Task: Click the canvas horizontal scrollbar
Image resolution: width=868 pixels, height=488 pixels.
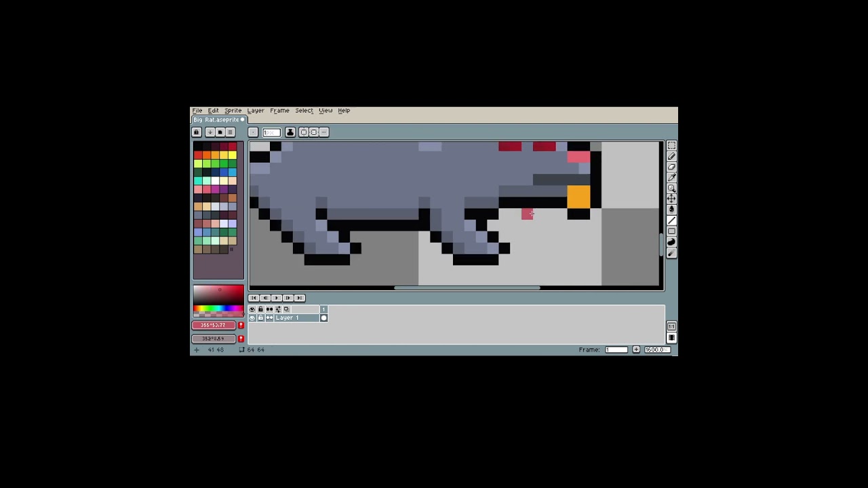Action: [467, 288]
